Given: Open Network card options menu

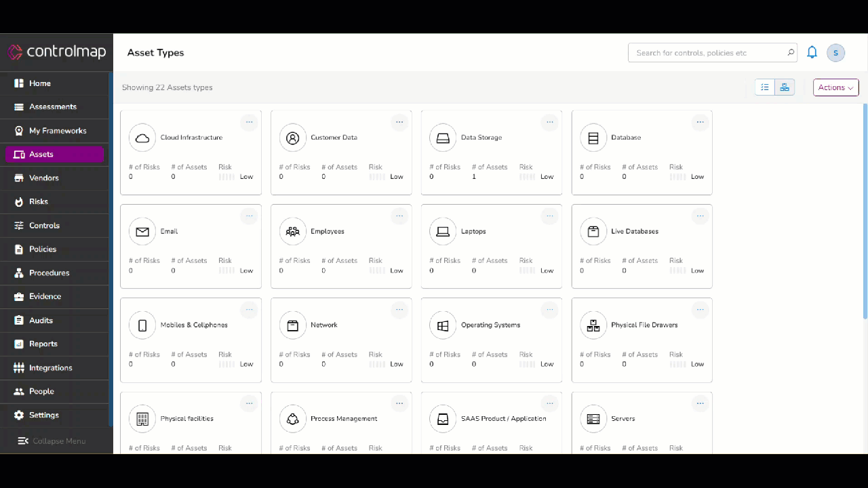Looking at the screenshot, I should pyautogui.click(x=399, y=310).
